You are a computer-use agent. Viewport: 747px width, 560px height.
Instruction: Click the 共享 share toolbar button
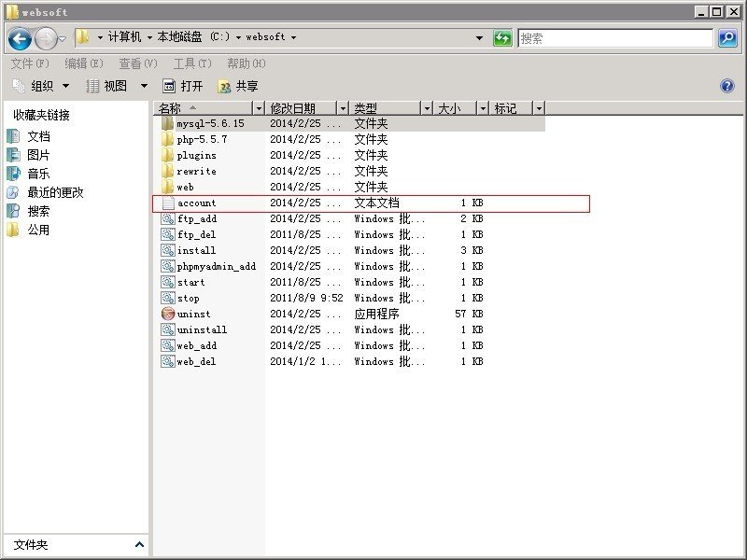point(238,86)
